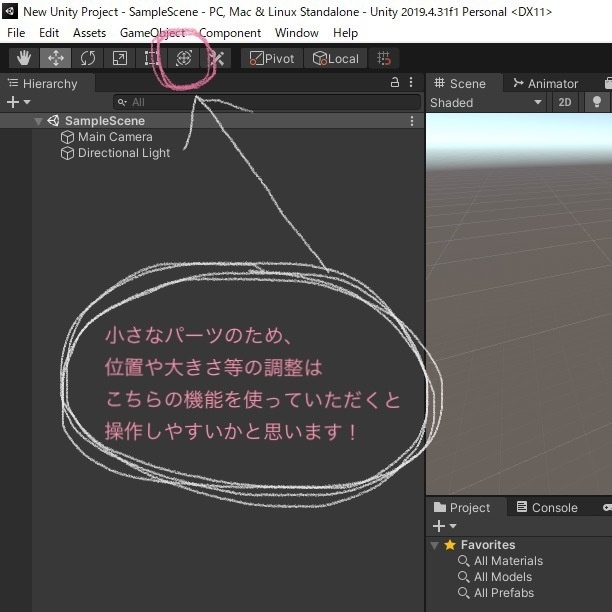Select SampleScene in the Hierarchy
Image resolution: width=612 pixels, height=612 pixels.
click(105, 121)
